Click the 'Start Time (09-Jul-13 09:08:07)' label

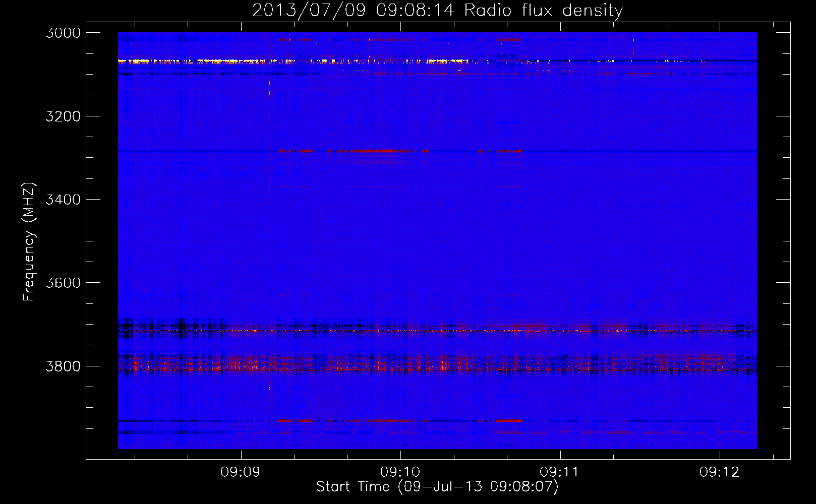click(437, 487)
